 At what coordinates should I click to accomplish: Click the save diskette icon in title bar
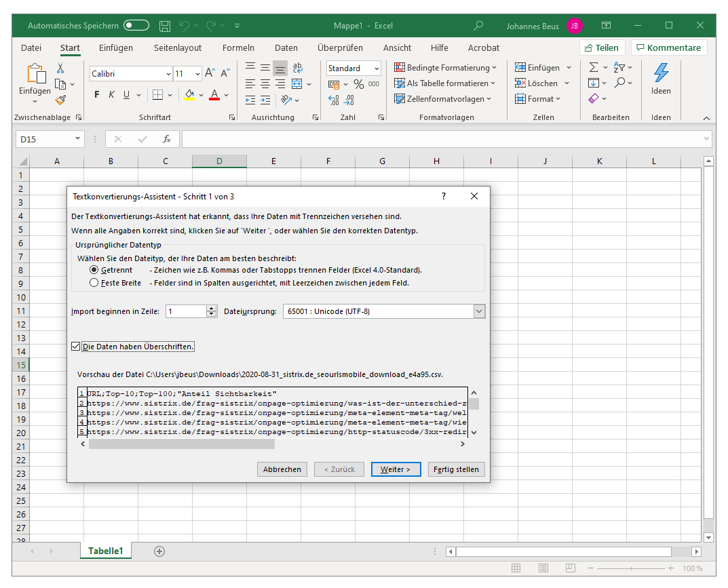point(165,26)
